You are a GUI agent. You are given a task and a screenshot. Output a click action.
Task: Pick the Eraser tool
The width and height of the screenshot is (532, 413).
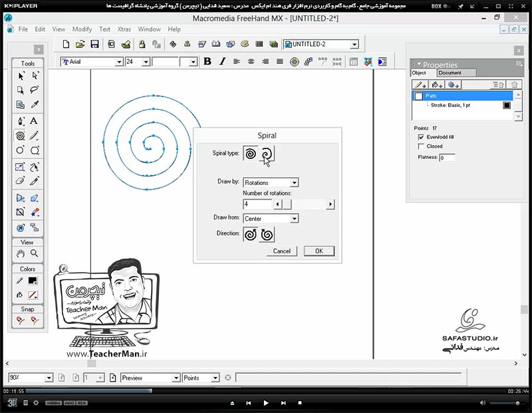click(x=20, y=180)
